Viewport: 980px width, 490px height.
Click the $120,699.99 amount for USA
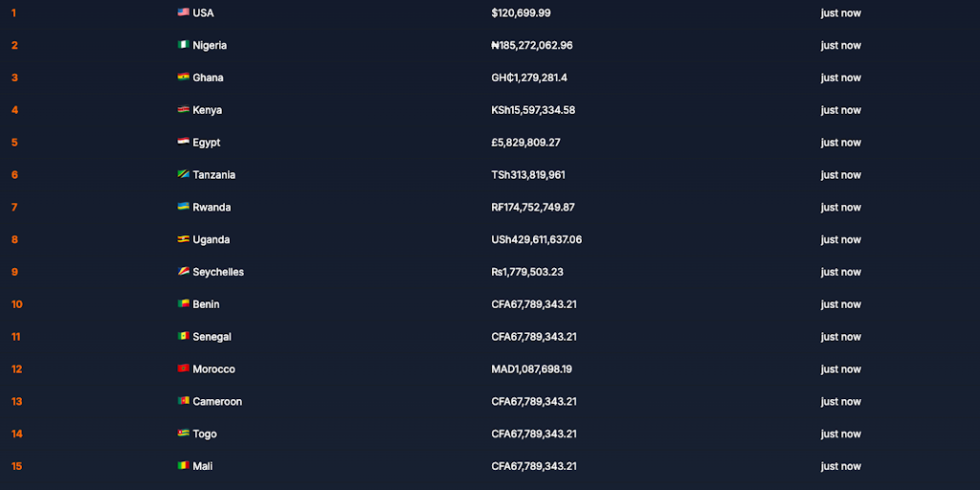tap(521, 12)
